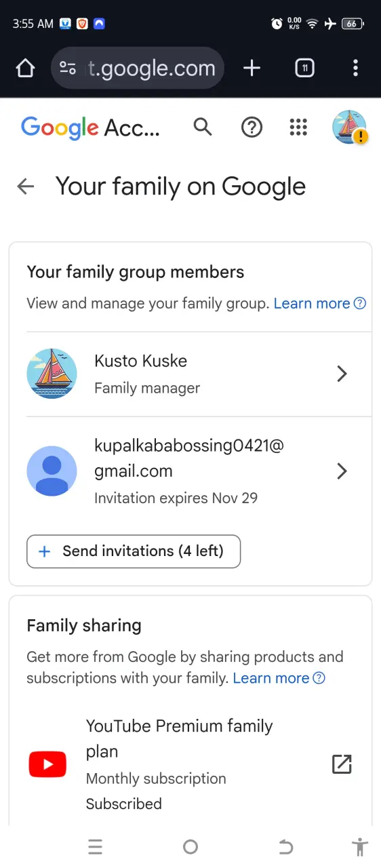Tap the Google search magnifier icon
The height and width of the screenshot is (868, 381).
click(x=203, y=127)
